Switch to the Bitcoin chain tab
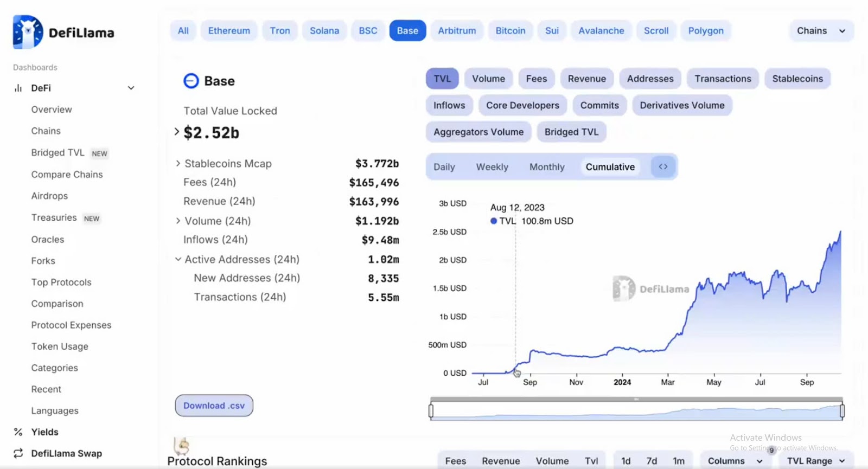This screenshot has width=868, height=469. tap(510, 31)
